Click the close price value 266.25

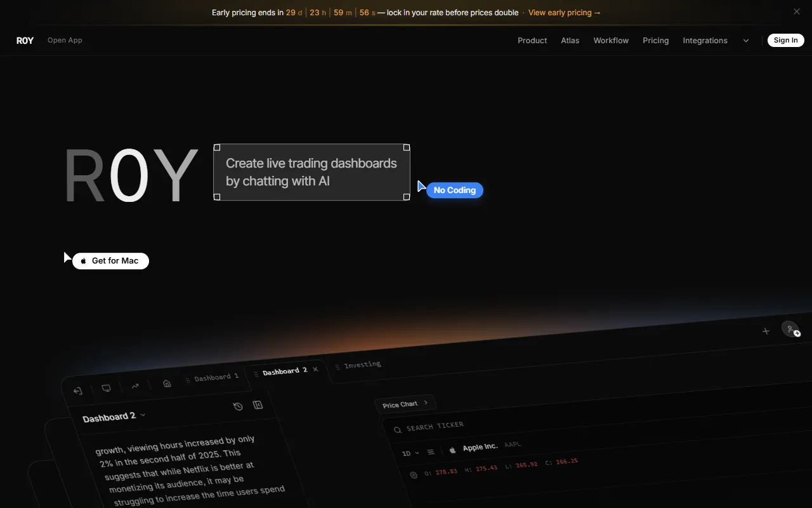566,461
